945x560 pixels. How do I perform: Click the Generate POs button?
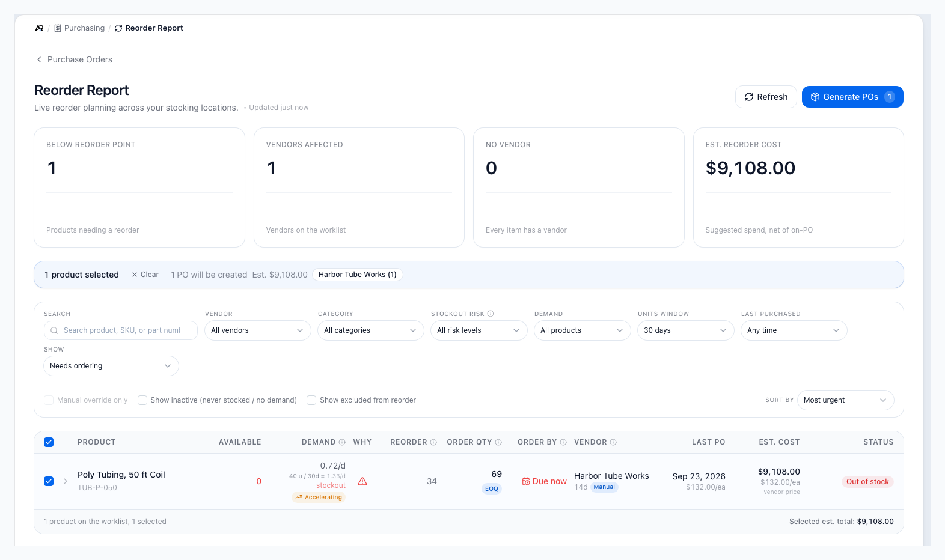tap(852, 97)
